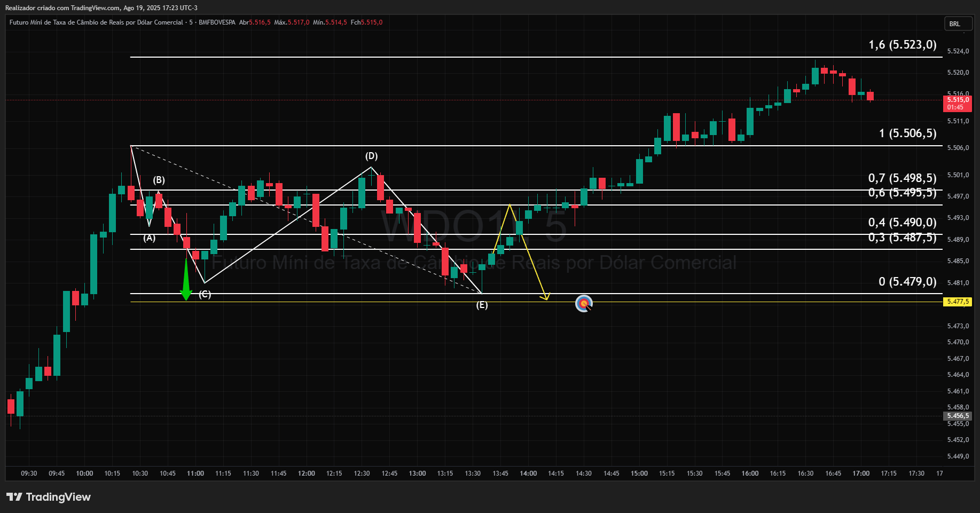
Task: Click the 17:00 label on the time axis
Action: 861,473
